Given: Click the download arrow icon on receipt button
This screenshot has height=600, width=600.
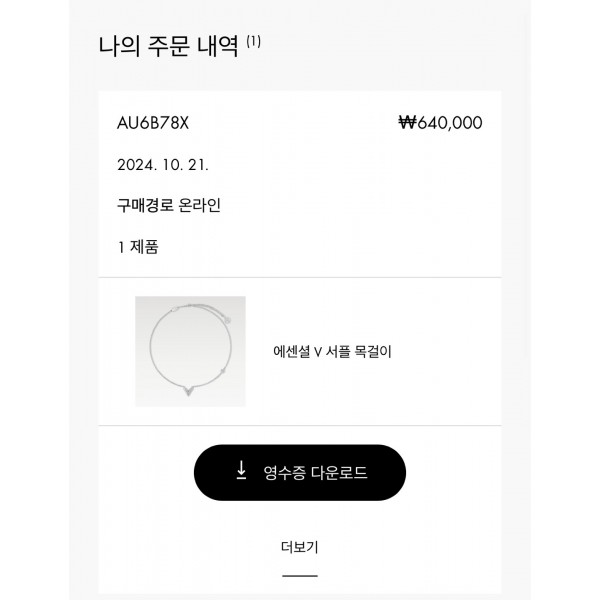Looking at the screenshot, I should 241,470.
